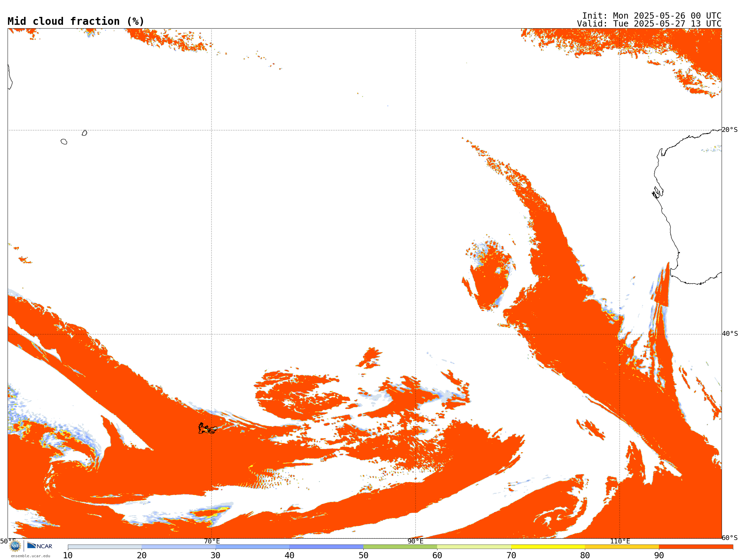Screen dimensions: 744x560
Task: Click the 50°E longitude label
Action: coord(8,541)
